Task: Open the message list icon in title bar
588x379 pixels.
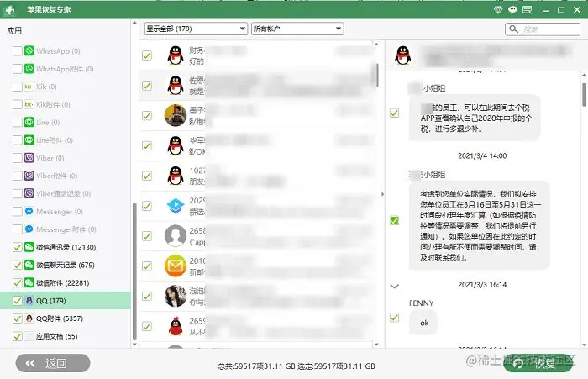Action: [x=528, y=10]
